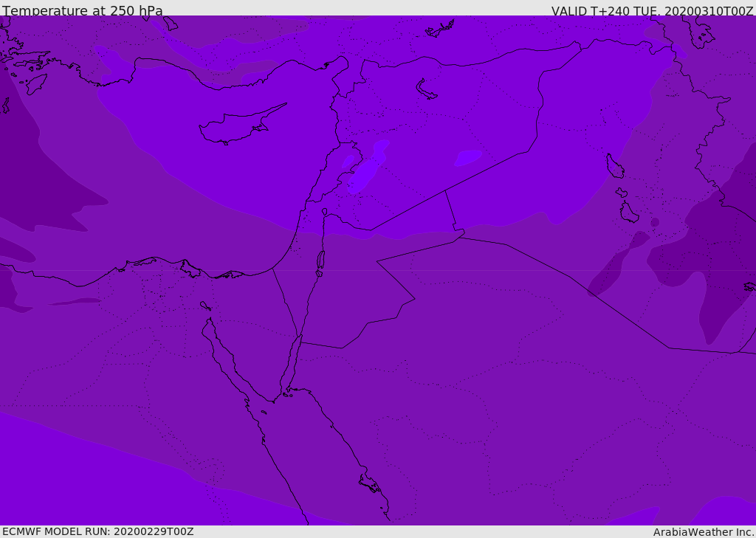Viewport: 756px width, 538px height.
Task: Click the 'Temperature at 250 hPa' title text
Action: click(83, 10)
